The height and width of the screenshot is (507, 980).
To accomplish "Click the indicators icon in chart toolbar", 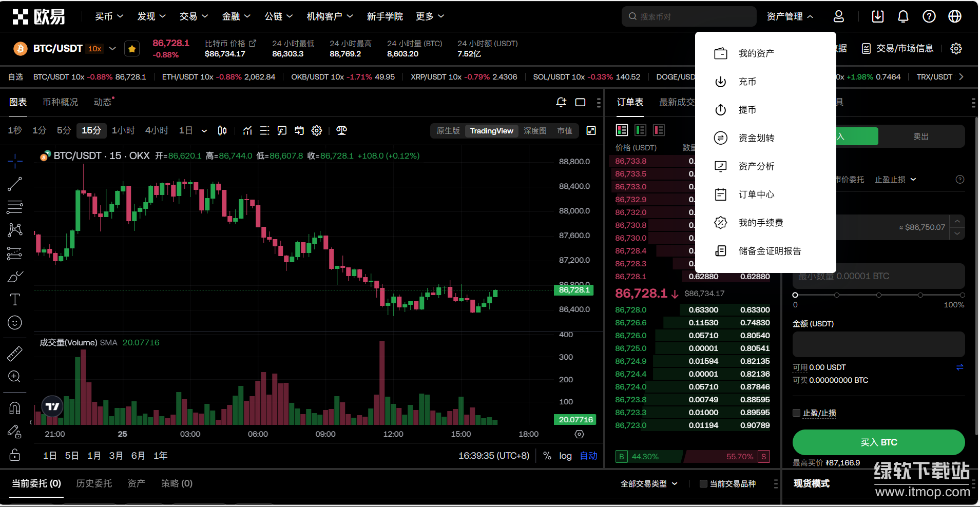I will [247, 131].
